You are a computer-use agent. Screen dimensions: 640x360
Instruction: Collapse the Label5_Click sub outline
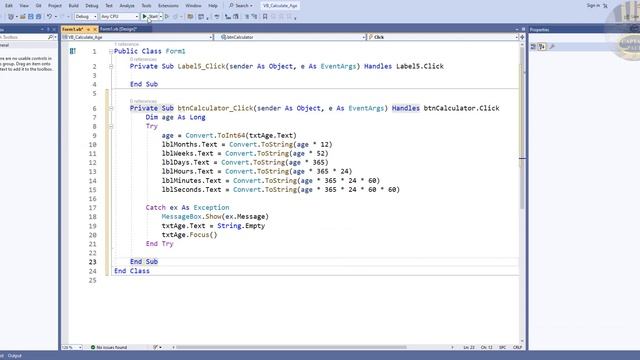click(x=111, y=66)
